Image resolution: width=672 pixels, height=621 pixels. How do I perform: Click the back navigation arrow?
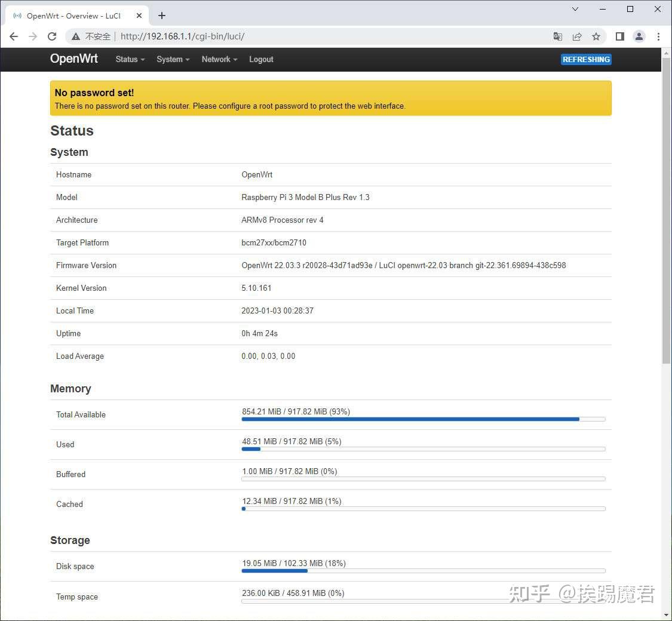click(x=14, y=36)
